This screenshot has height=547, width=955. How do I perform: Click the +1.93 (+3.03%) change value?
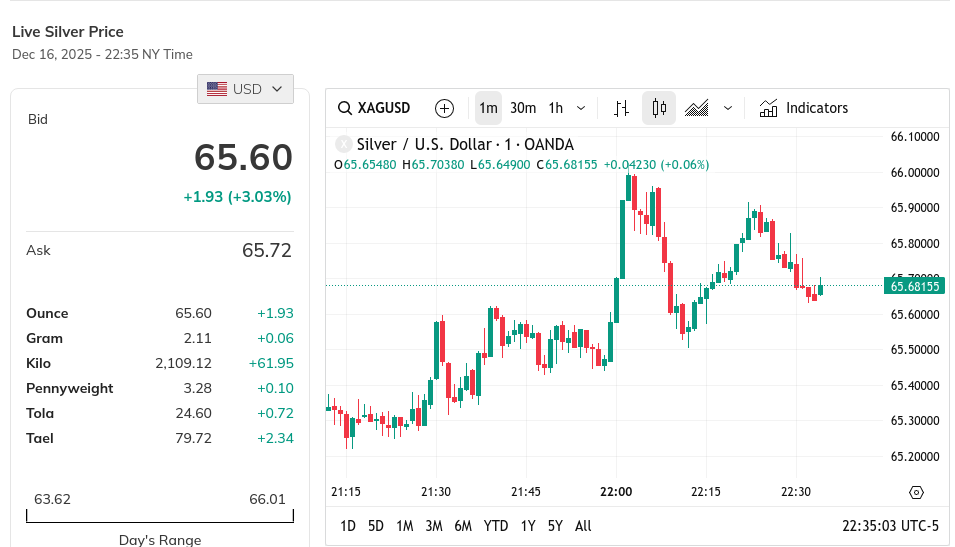point(238,197)
